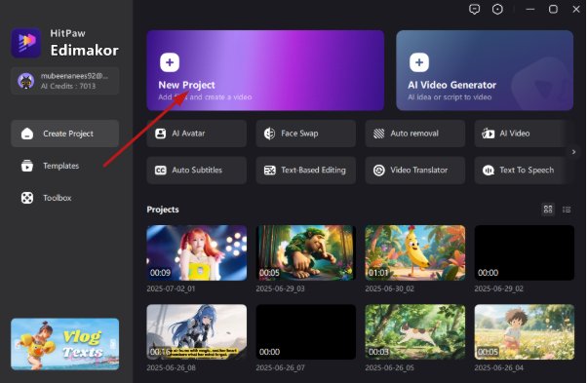Start Auto Subtitles
This screenshot has height=383, width=588.
[197, 171]
